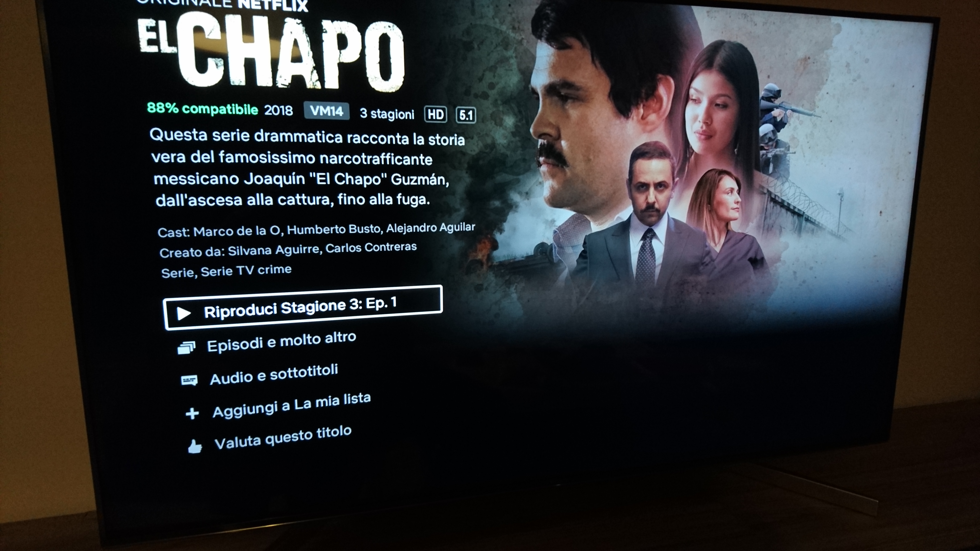This screenshot has width=980, height=551.
Task: Click the episodes stack icon
Action: pyautogui.click(x=186, y=348)
